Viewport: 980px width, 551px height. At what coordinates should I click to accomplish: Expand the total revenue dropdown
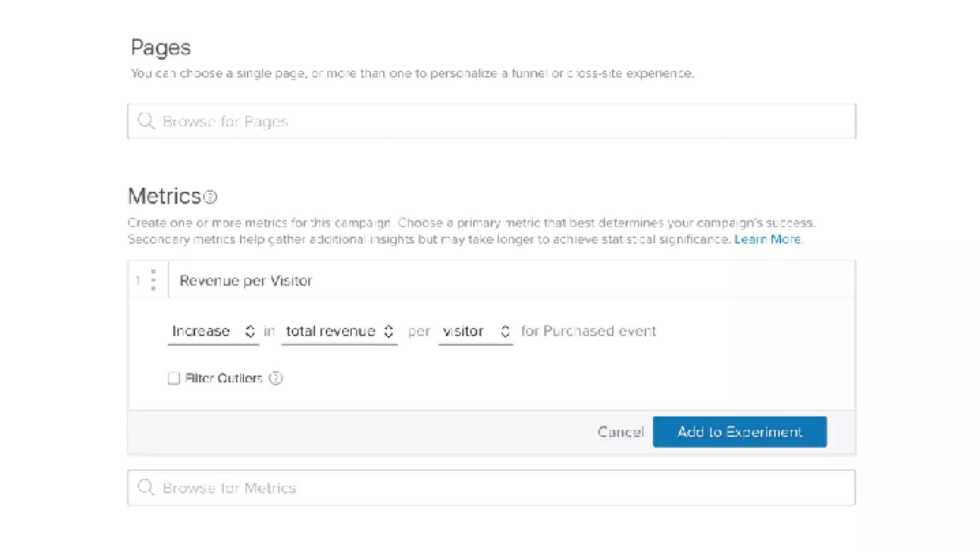339,331
